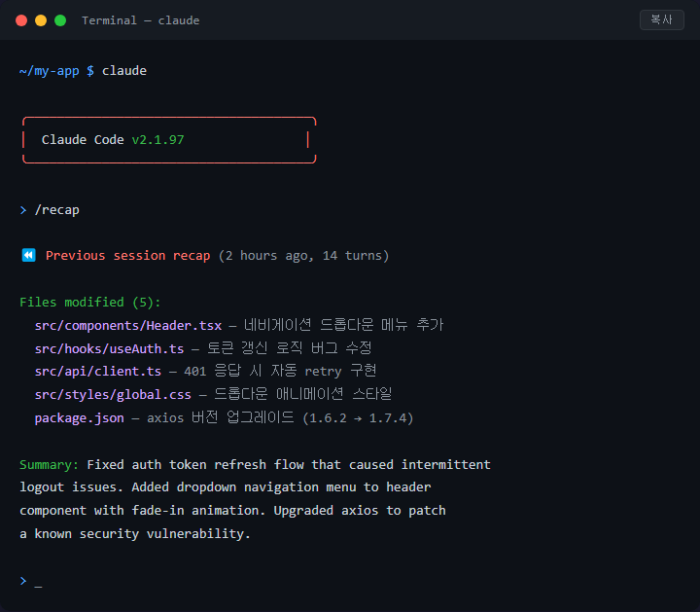Click the empty input prompt cursor line
700x612 pixels.
(x=38, y=582)
